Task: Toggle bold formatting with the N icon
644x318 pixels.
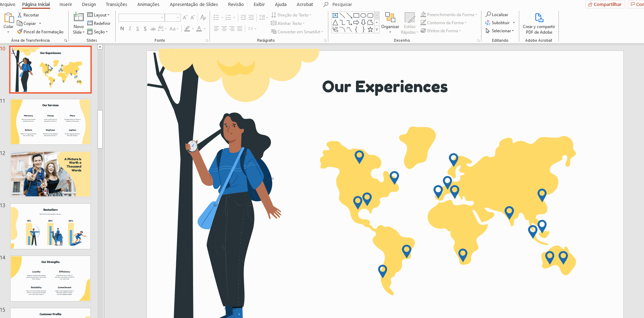Action: (122, 29)
